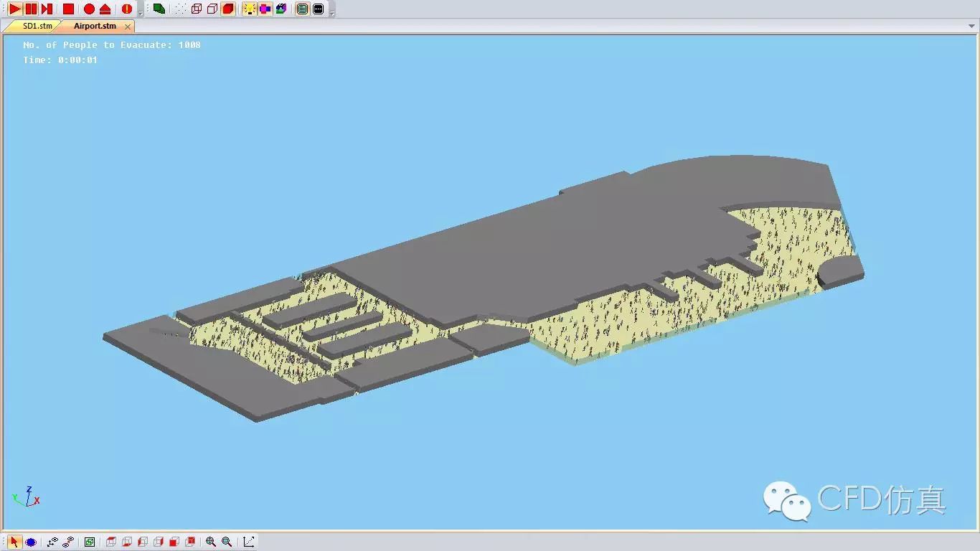980x551 pixels.
Task: Open the playback toolbar overflow arrow
Action: (x=140, y=13)
